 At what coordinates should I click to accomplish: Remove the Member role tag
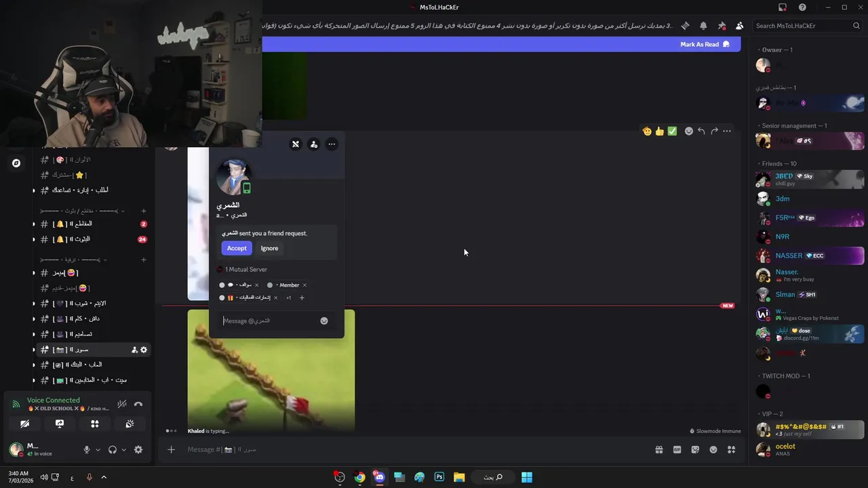click(x=304, y=285)
